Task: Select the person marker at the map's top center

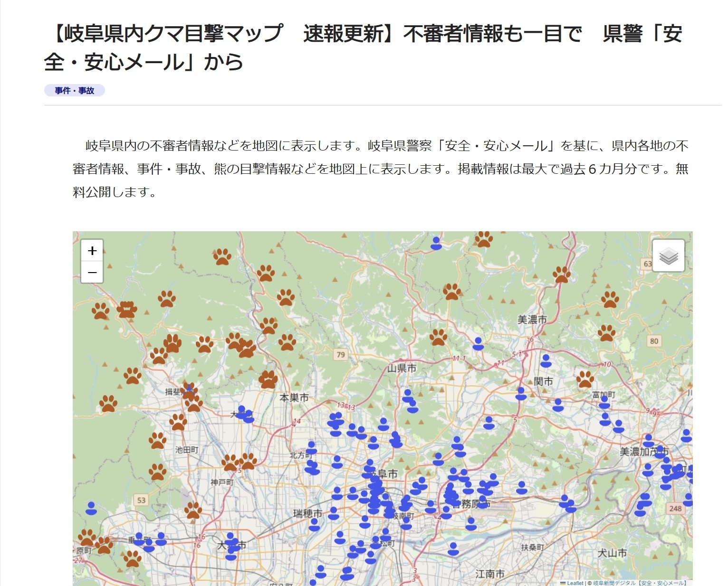Action: point(436,243)
